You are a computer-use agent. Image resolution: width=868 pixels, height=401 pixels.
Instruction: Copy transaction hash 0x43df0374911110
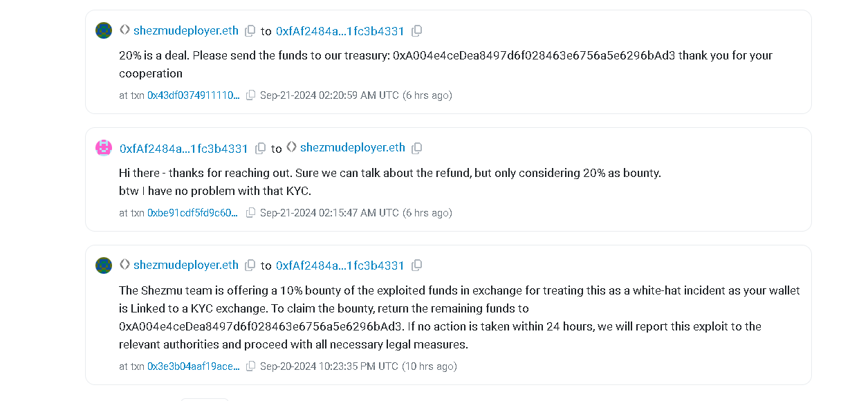(251, 95)
